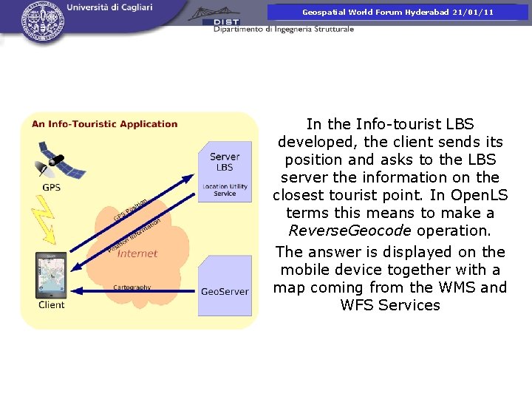Click the Position Information return arrow
Image resolution: width=532 pixels, height=399 pixels.
click(x=132, y=233)
